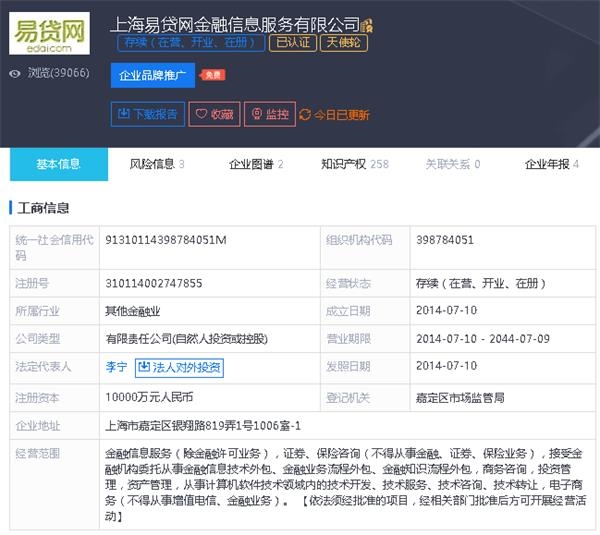Click the 收藏 favorite button
The height and width of the screenshot is (535, 600).
pos(214,114)
